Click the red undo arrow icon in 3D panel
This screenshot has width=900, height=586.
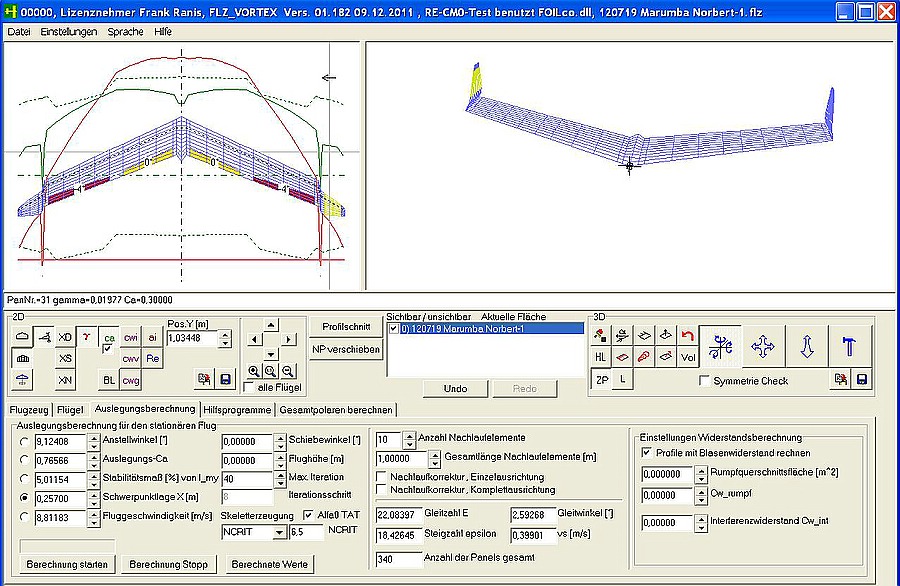tap(688, 335)
